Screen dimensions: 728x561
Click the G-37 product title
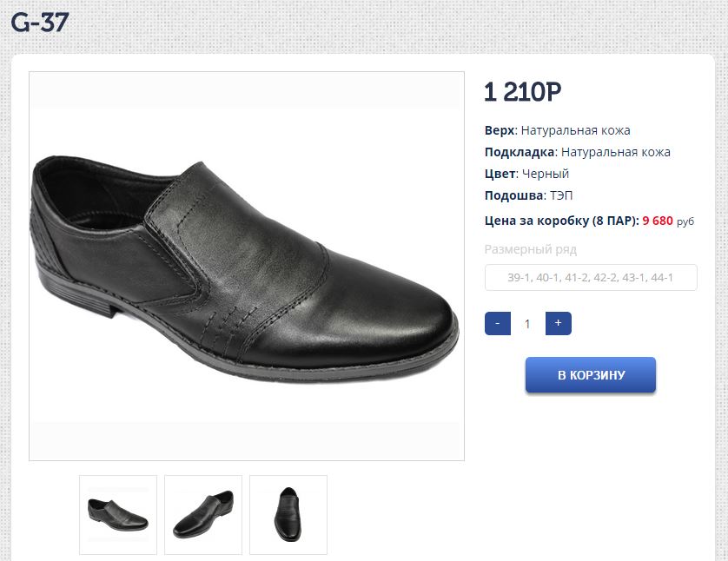(40, 23)
